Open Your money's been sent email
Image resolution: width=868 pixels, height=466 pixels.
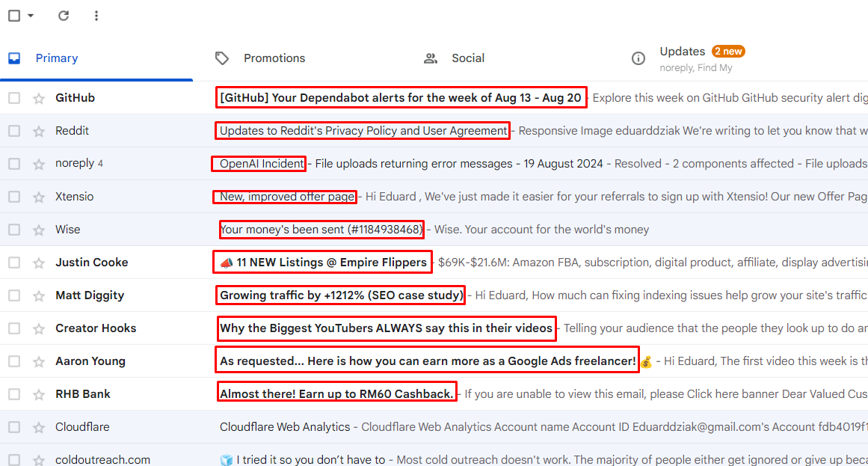[x=321, y=230]
